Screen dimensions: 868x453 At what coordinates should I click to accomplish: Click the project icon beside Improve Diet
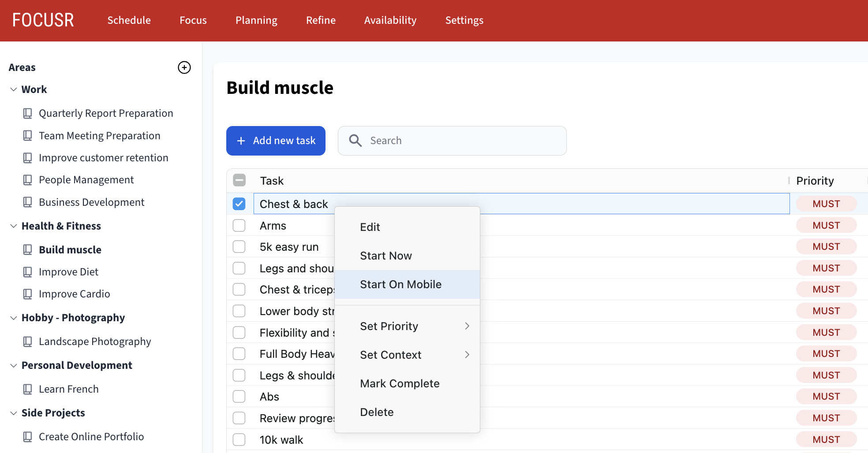tap(28, 271)
